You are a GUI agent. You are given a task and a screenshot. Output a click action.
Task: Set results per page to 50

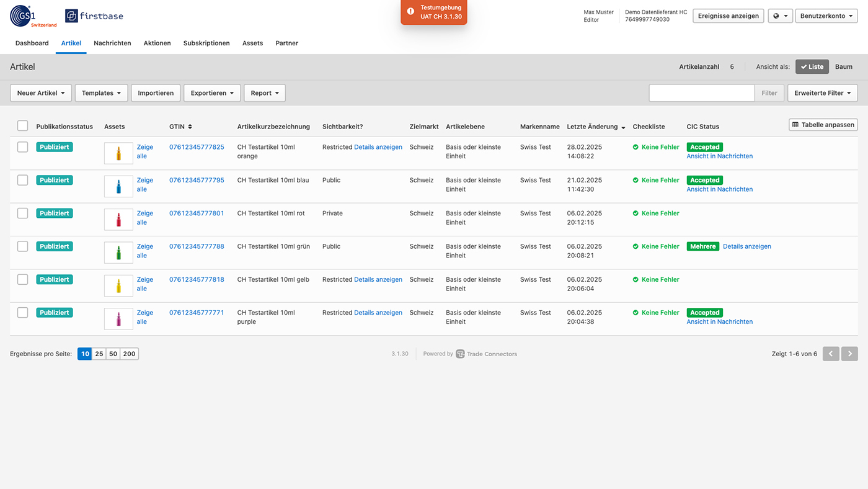(113, 354)
